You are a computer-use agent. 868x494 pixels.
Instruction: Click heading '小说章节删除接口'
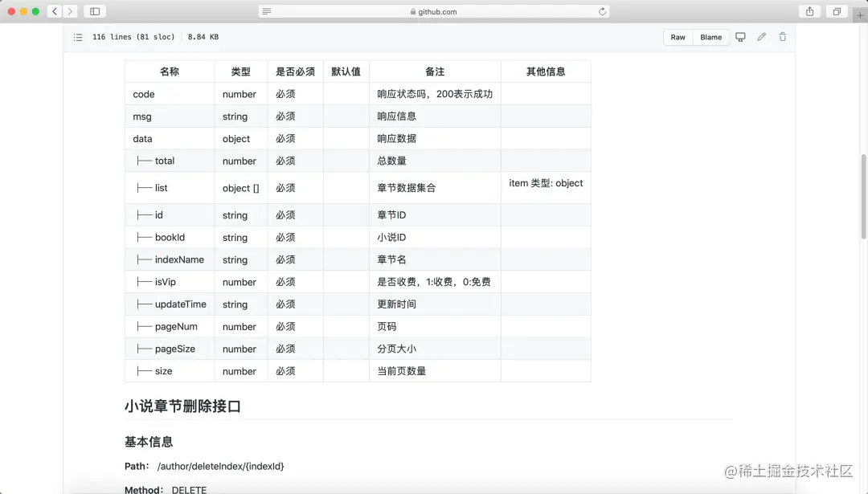tap(182, 406)
